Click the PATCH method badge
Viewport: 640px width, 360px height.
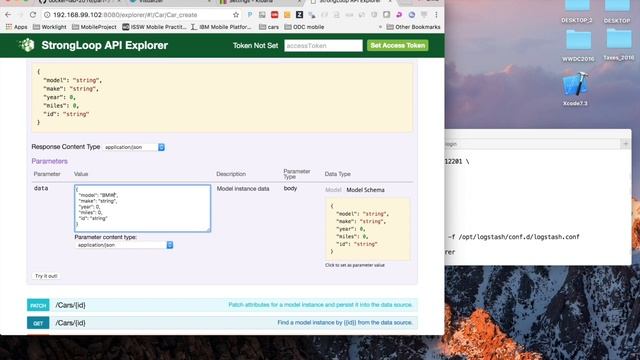[38, 305]
